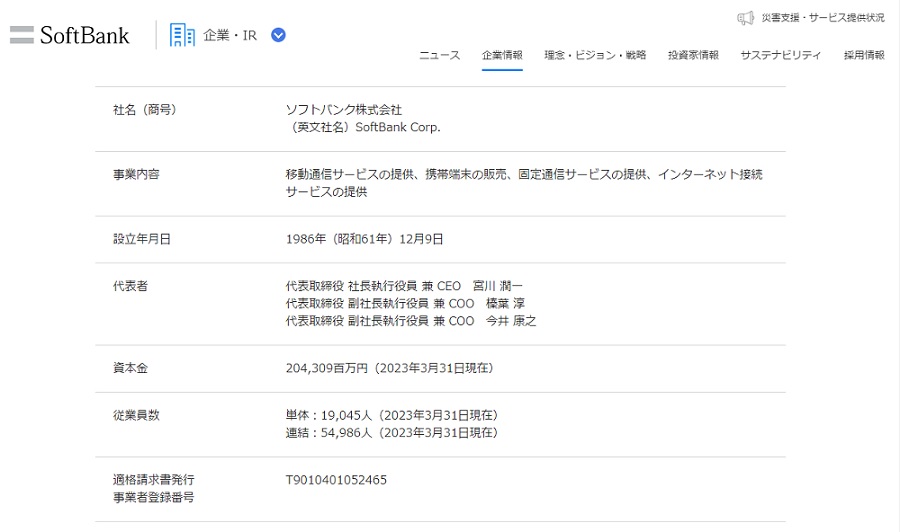Screen dimensions: 900x532
Task: Go to the ニュース menu
Action: [440, 55]
